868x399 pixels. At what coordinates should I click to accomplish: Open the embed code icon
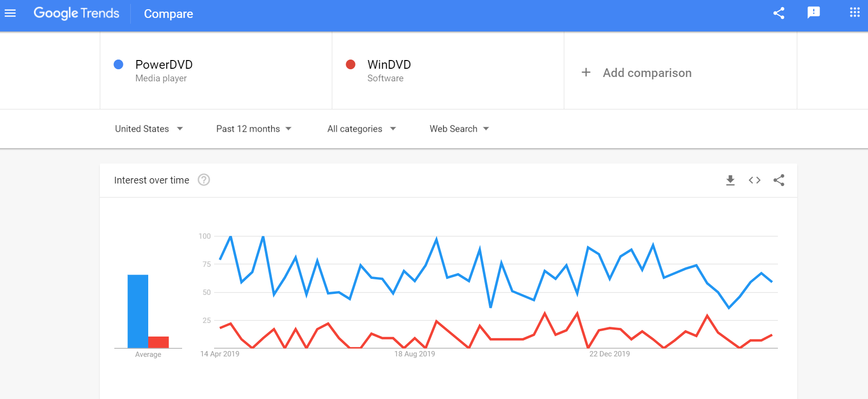click(x=755, y=180)
